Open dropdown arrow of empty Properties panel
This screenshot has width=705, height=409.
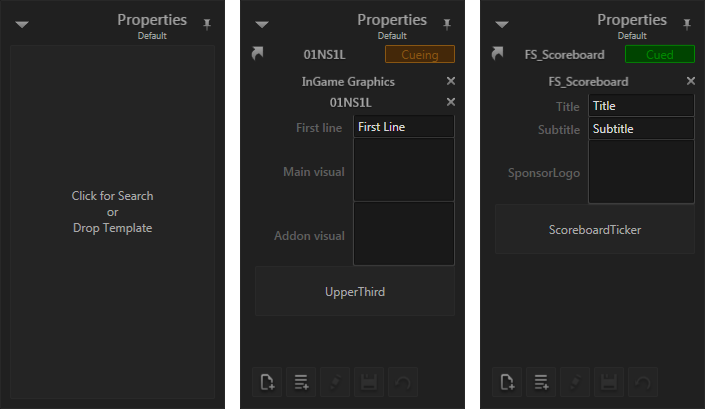coord(22,25)
